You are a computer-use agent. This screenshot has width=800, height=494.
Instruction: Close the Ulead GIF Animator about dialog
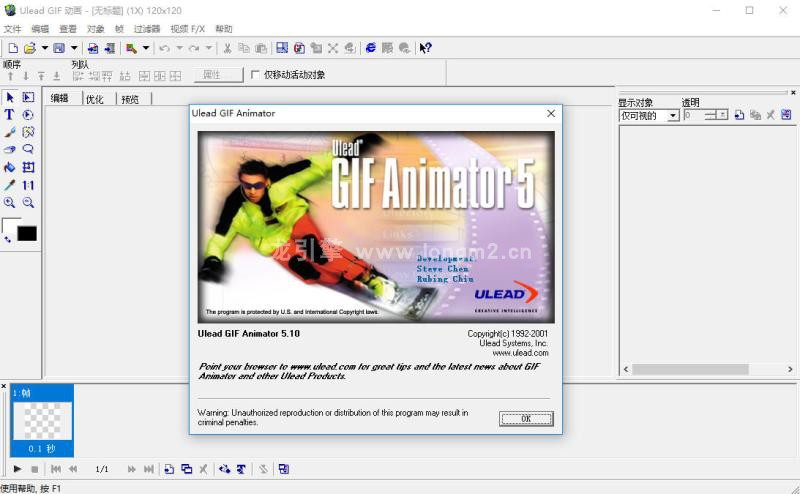(551, 113)
